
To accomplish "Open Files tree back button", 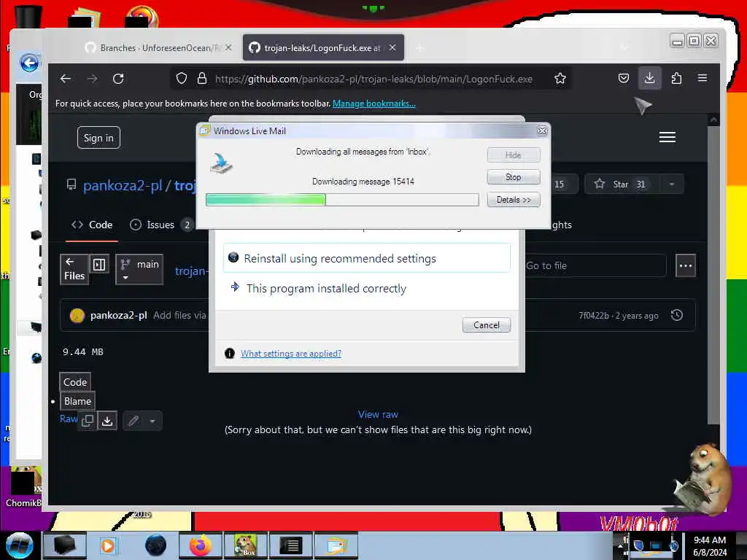I will pyautogui.click(x=74, y=270).
